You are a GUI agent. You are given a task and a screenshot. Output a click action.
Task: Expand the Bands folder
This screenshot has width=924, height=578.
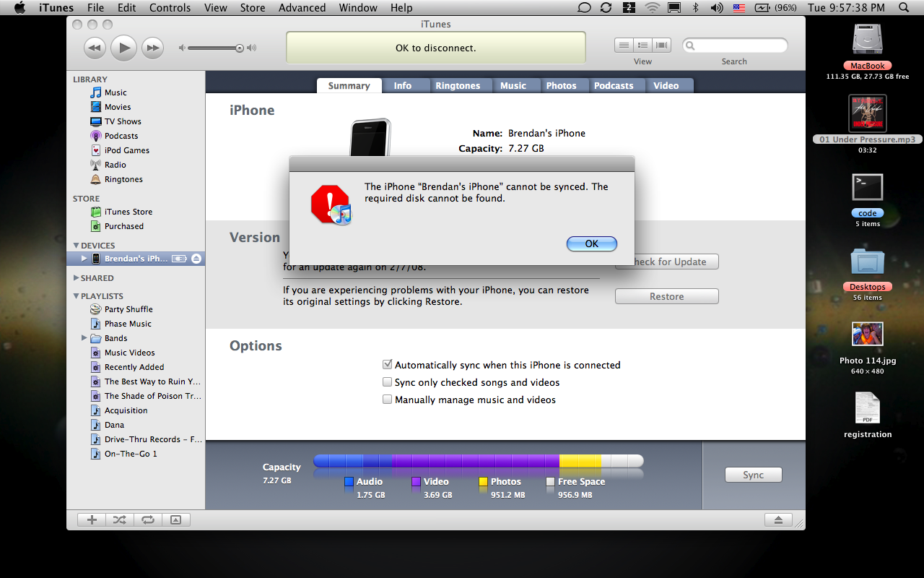84,338
